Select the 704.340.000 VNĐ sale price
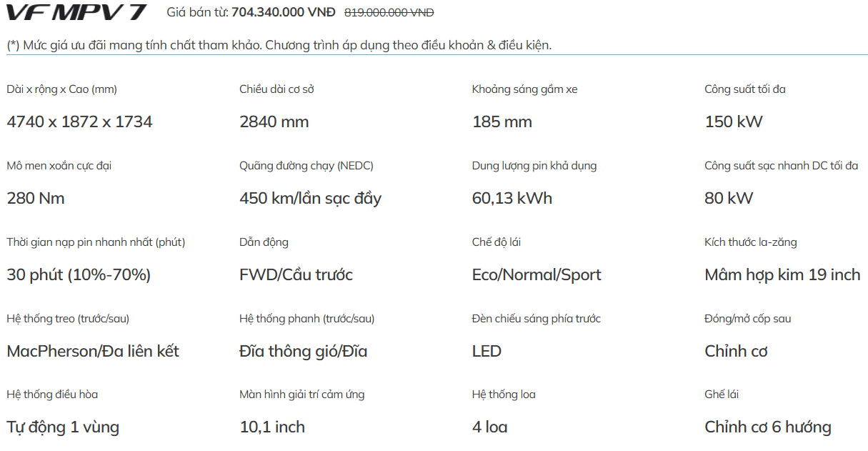Screen dimensions: 868x451 coord(284,12)
